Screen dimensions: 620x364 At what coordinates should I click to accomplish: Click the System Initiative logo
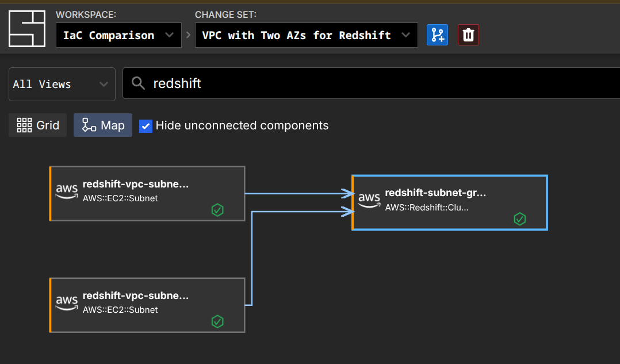coord(26,28)
